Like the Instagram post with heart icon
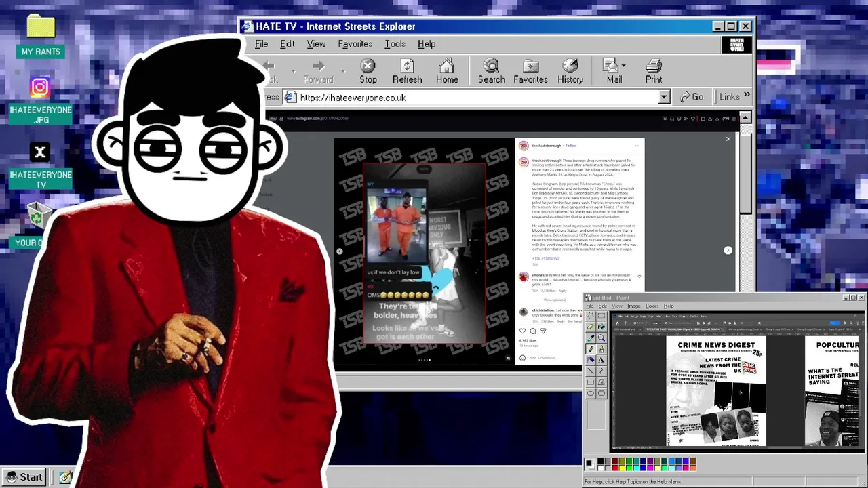Image resolution: width=868 pixels, height=488 pixels. (522, 331)
